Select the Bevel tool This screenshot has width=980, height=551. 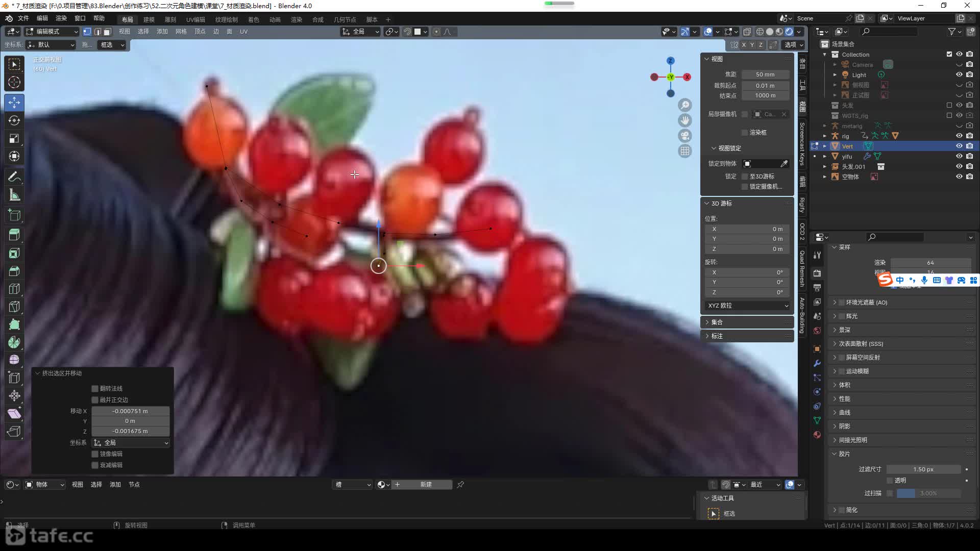[x=14, y=271]
